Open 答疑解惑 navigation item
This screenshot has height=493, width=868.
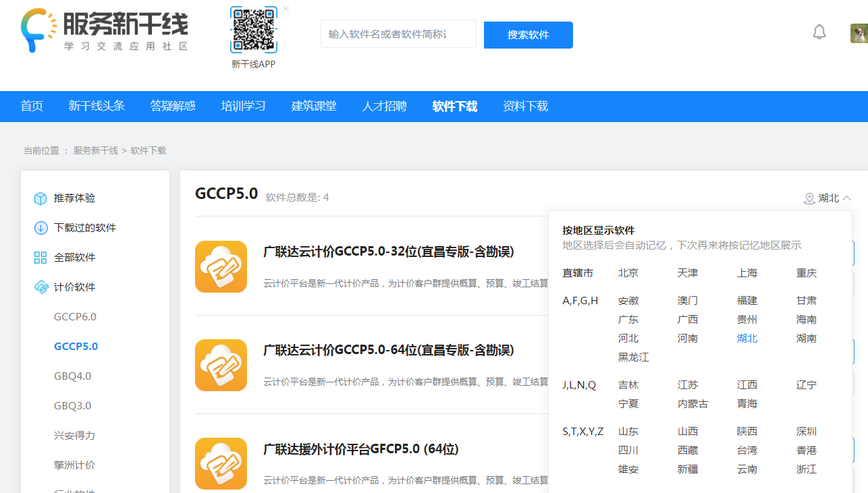[x=173, y=106]
